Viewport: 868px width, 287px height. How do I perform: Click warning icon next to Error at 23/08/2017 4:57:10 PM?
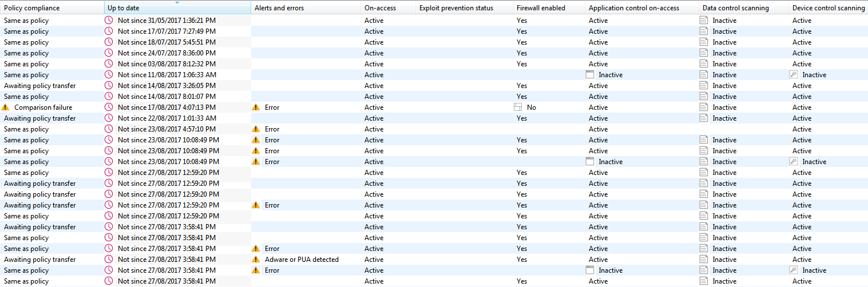tap(256, 129)
